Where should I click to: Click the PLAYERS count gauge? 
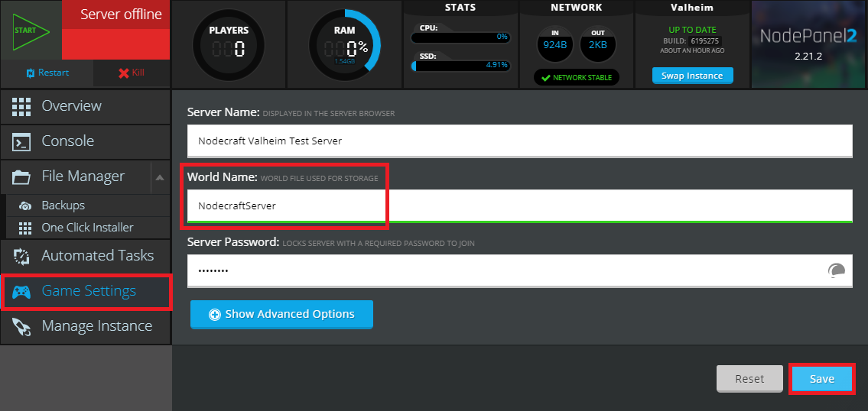tap(229, 44)
